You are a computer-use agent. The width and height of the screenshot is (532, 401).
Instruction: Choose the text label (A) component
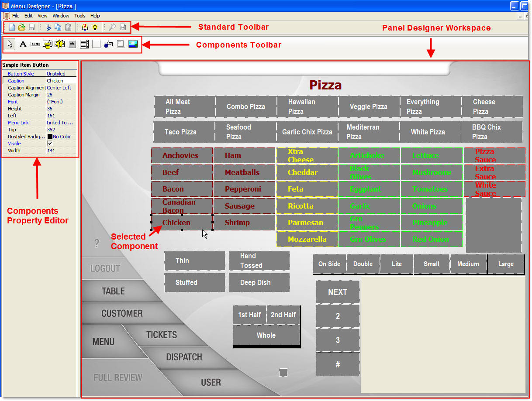(x=23, y=44)
